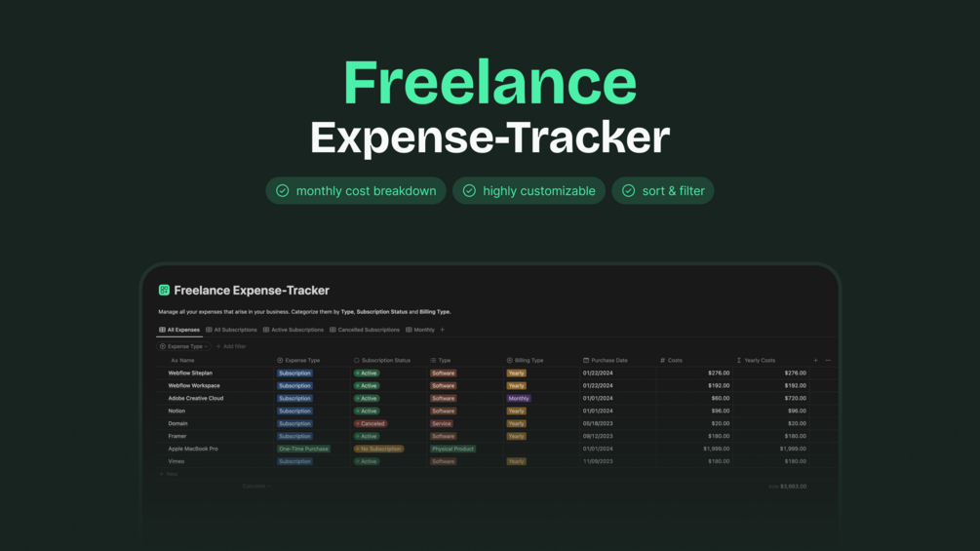Click the $96.00 Yearly Costs cell for Notion
The image size is (980, 551).
click(797, 412)
